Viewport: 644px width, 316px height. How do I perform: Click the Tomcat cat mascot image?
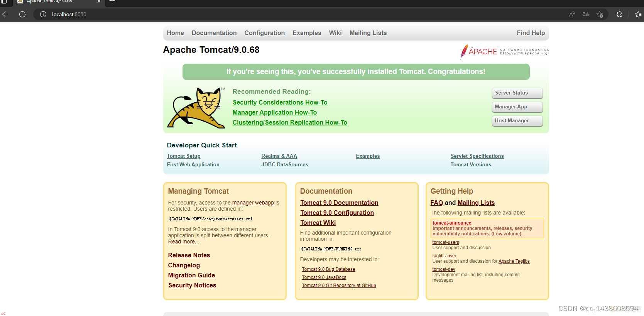pyautogui.click(x=196, y=108)
